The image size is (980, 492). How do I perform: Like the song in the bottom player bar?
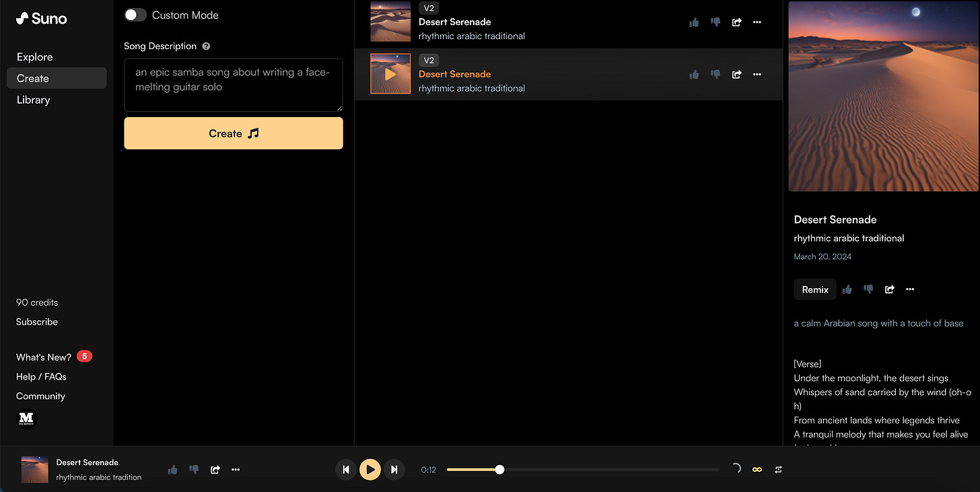172,469
